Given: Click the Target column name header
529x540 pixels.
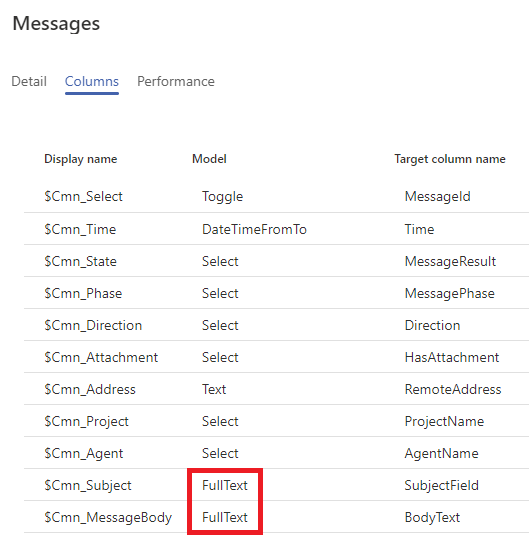Looking at the screenshot, I should point(450,159).
